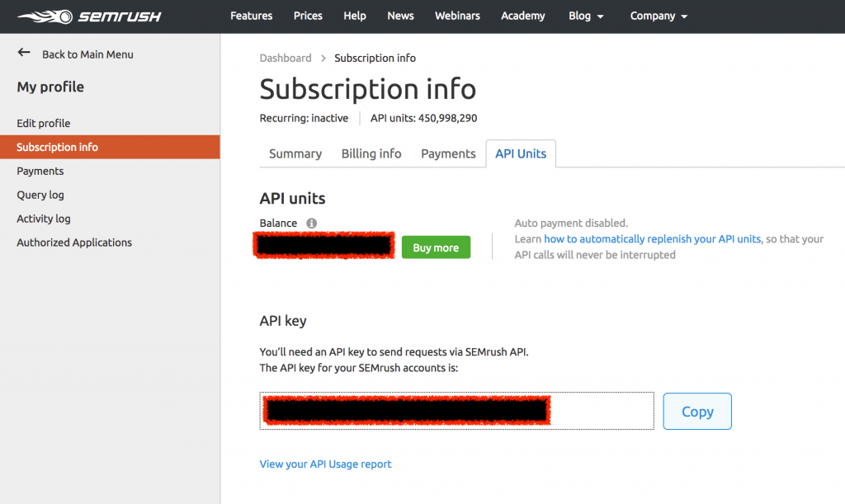Open the Help menu item
Viewport: 845px width, 504px height.
(x=355, y=16)
